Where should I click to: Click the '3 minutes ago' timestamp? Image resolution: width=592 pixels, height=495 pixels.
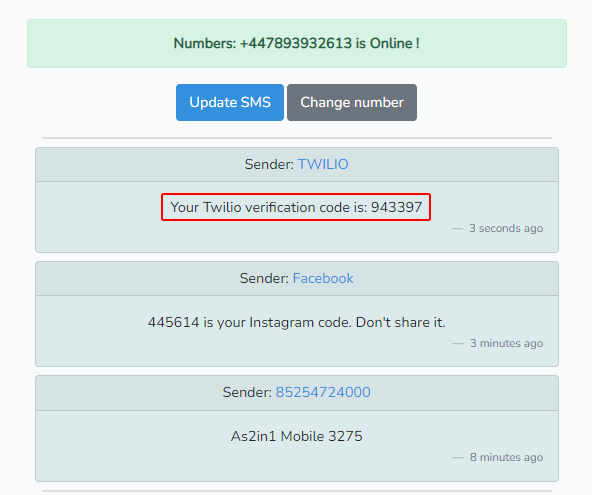coord(506,343)
